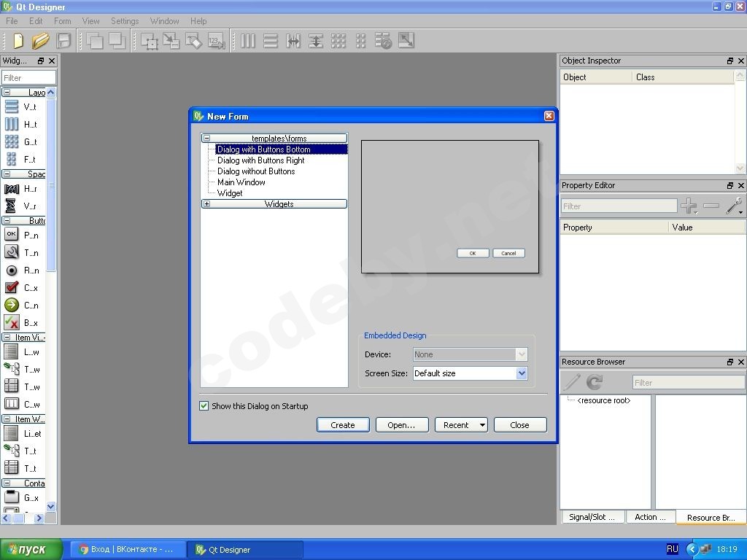Uncheck Show this Dialog on Startup
This screenshot has height=560, width=747.
(x=204, y=406)
